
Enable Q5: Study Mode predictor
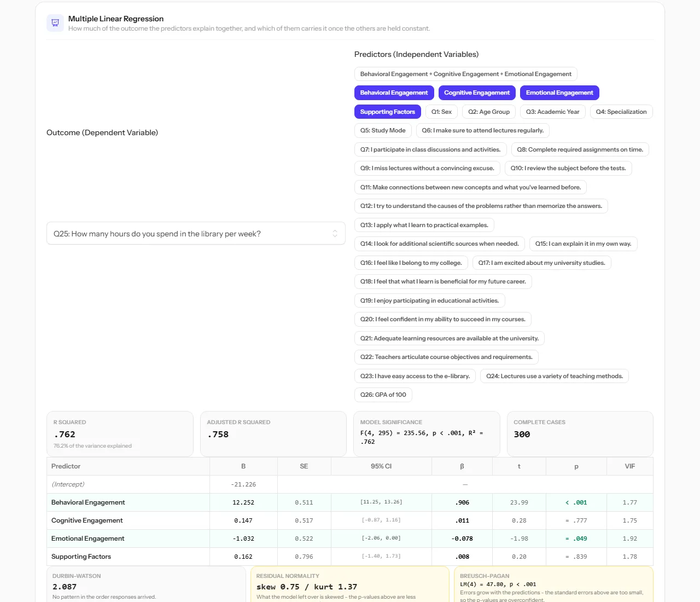[x=383, y=130]
